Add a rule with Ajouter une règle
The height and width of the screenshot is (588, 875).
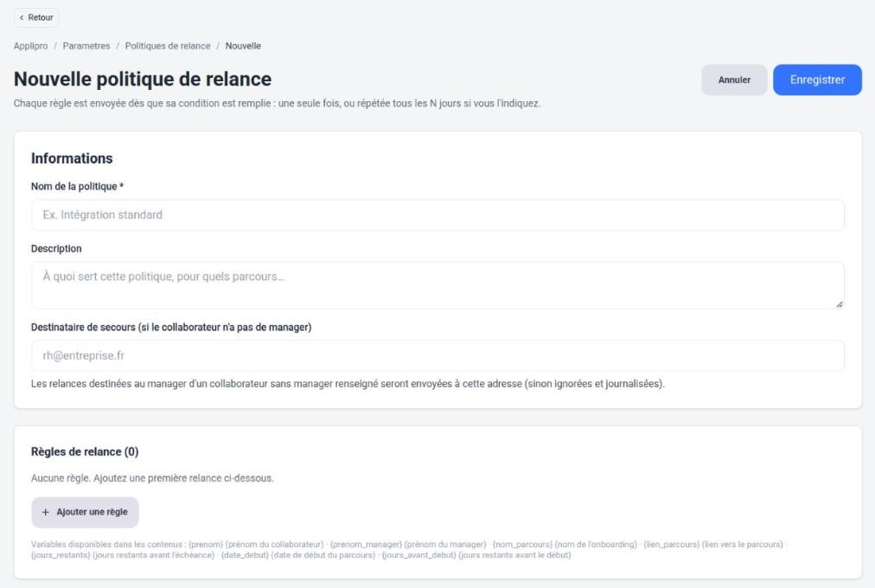[85, 512]
